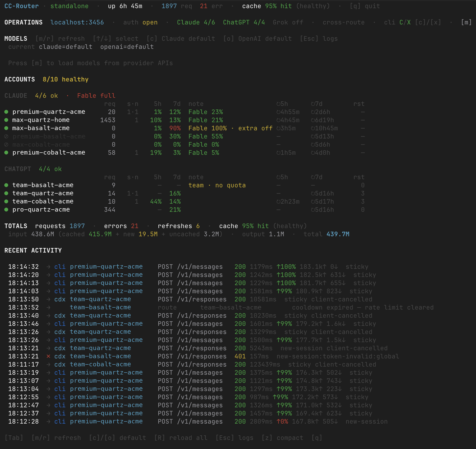This screenshot has width=476, height=449.
Task: Click the [c]/[x] cli toggle hint
Action: pos(428,22)
